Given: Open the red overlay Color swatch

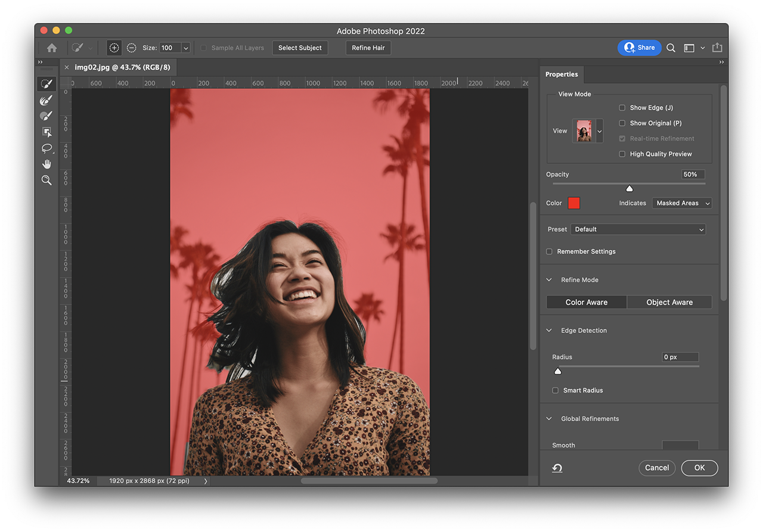Looking at the screenshot, I should 573,203.
